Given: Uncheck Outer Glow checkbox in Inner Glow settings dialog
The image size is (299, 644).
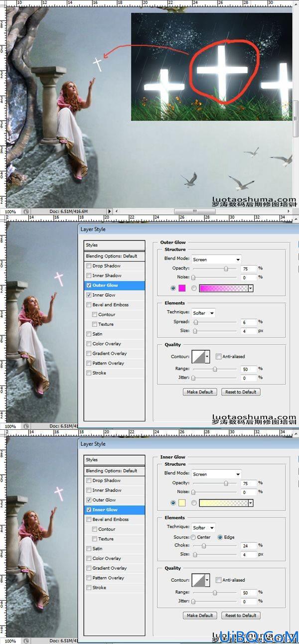Looking at the screenshot, I should (89, 500).
